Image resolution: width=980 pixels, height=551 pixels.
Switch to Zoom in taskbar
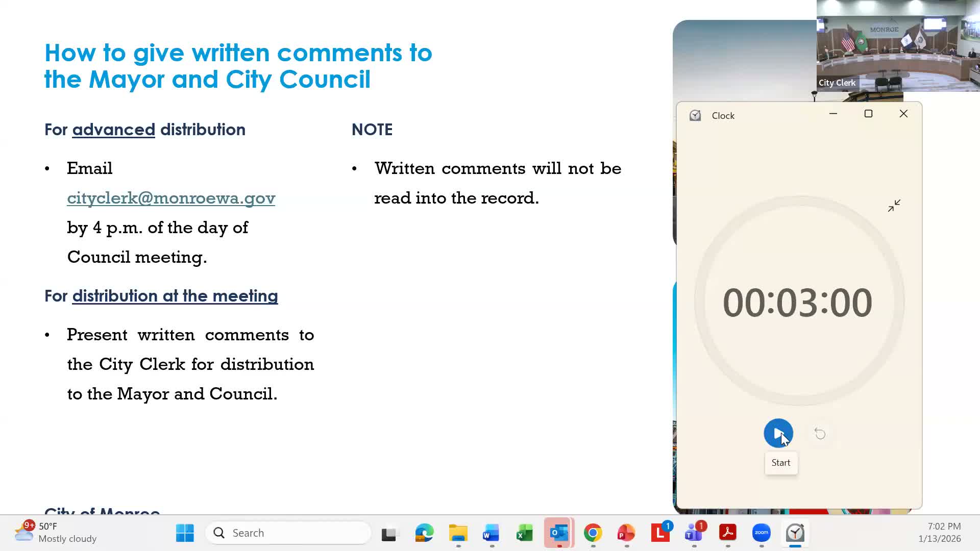point(761,533)
